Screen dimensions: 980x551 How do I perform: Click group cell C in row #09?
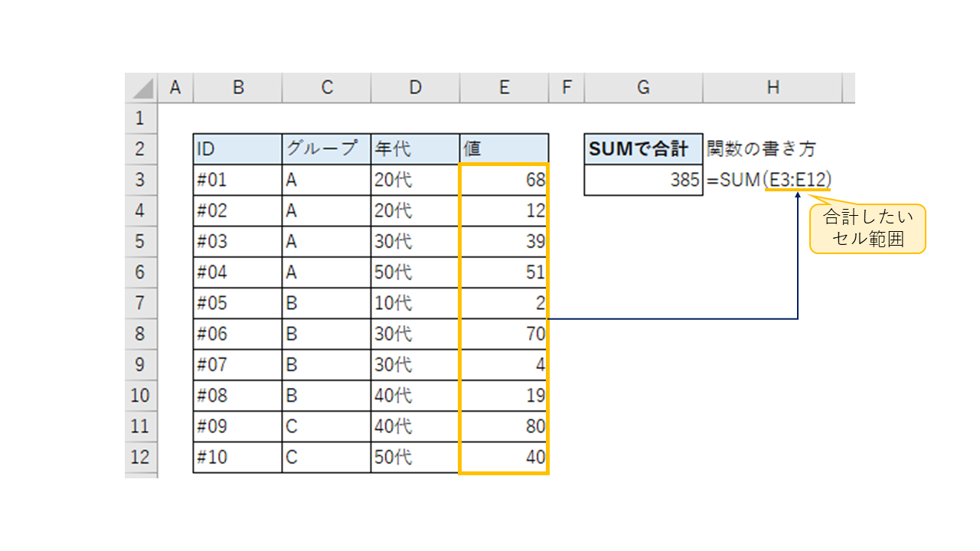[x=327, y=427]
